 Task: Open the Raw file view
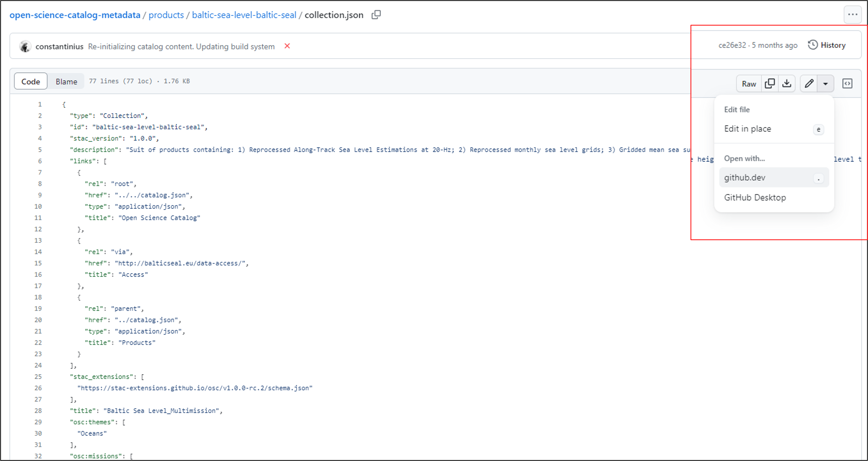point(748,83)
